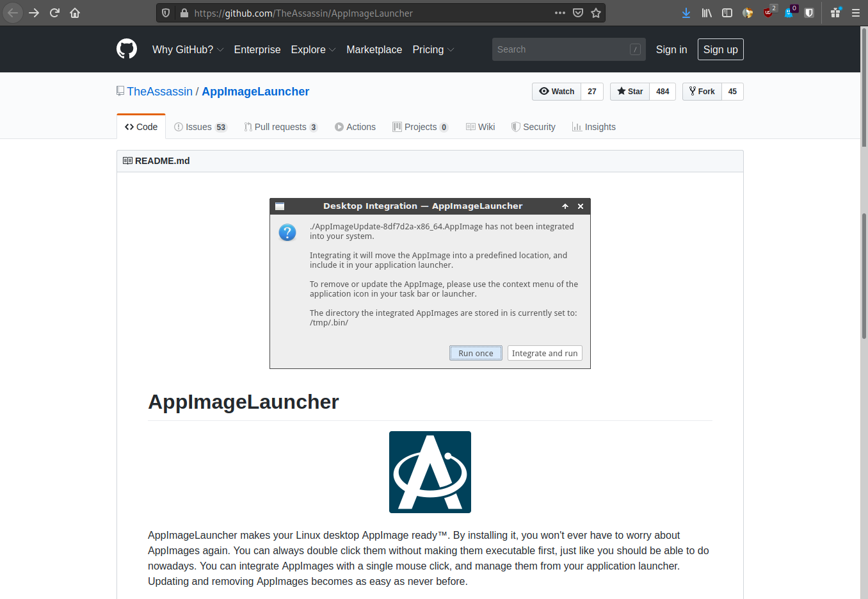The image size is (868, 599).
Task: Click the Sign up button
Action: pos(721,49)
